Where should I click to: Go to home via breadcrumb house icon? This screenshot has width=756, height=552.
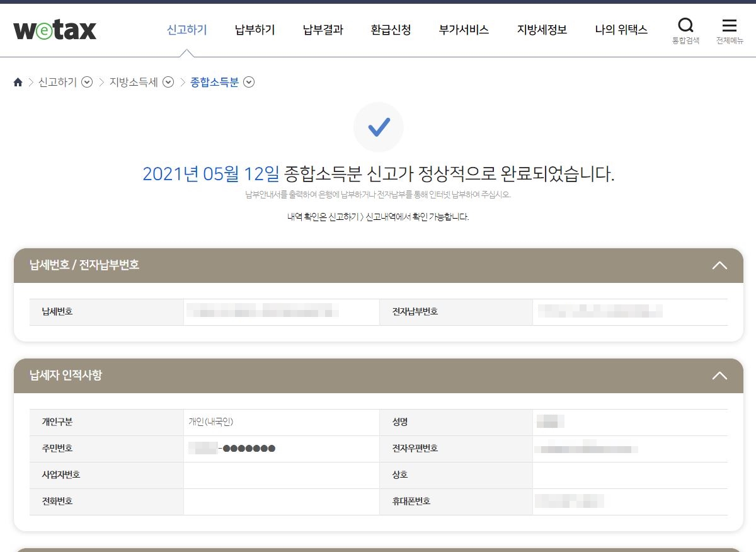point(18,82)
